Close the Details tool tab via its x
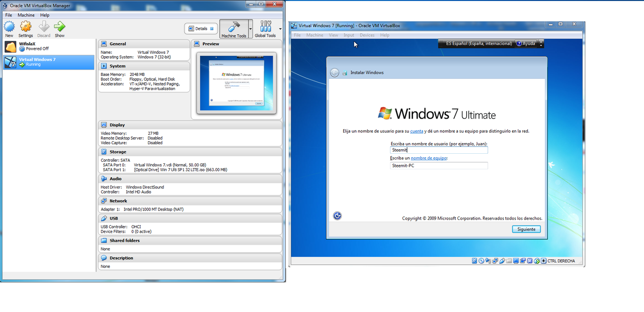644x312 pixels. pos(212,29)
